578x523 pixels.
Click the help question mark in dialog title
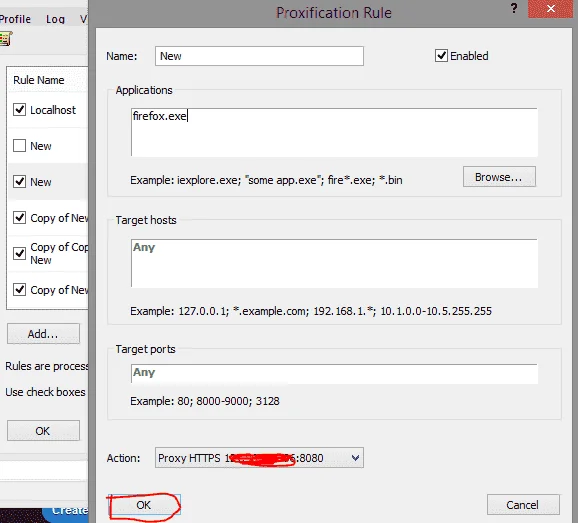pos(514,8)
